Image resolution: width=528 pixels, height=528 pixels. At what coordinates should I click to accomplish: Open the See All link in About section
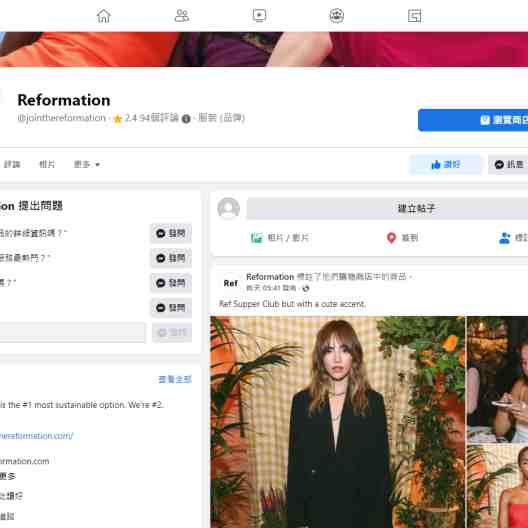point(175,380)
